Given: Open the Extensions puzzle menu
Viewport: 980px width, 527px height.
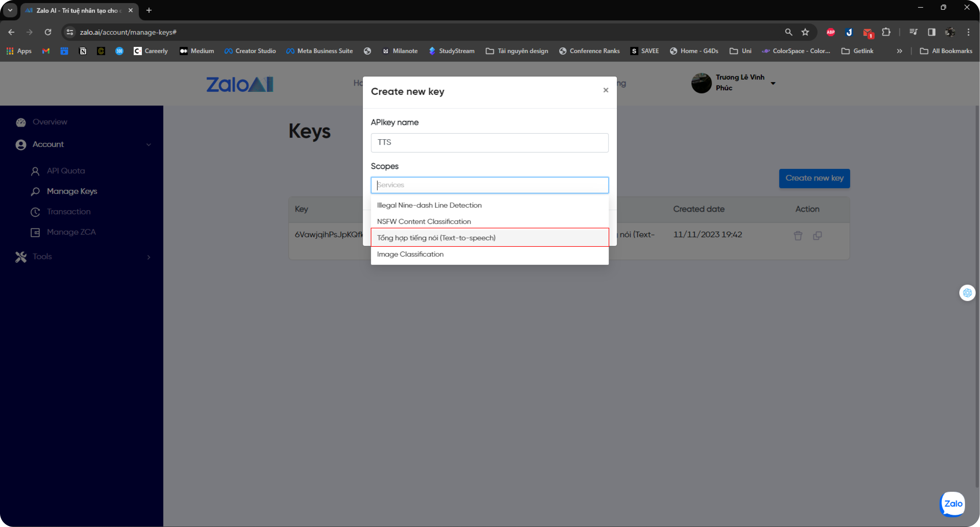Looking at the screenshot, I should [886, 32].
